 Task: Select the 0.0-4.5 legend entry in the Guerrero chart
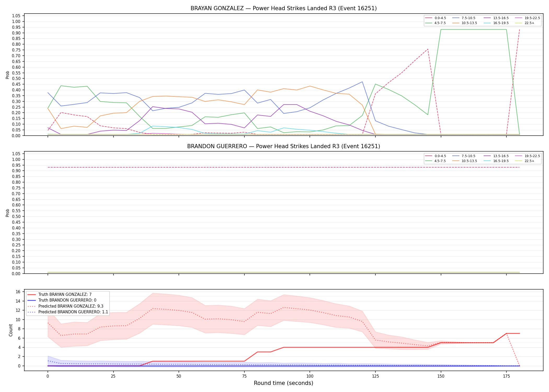436,156
